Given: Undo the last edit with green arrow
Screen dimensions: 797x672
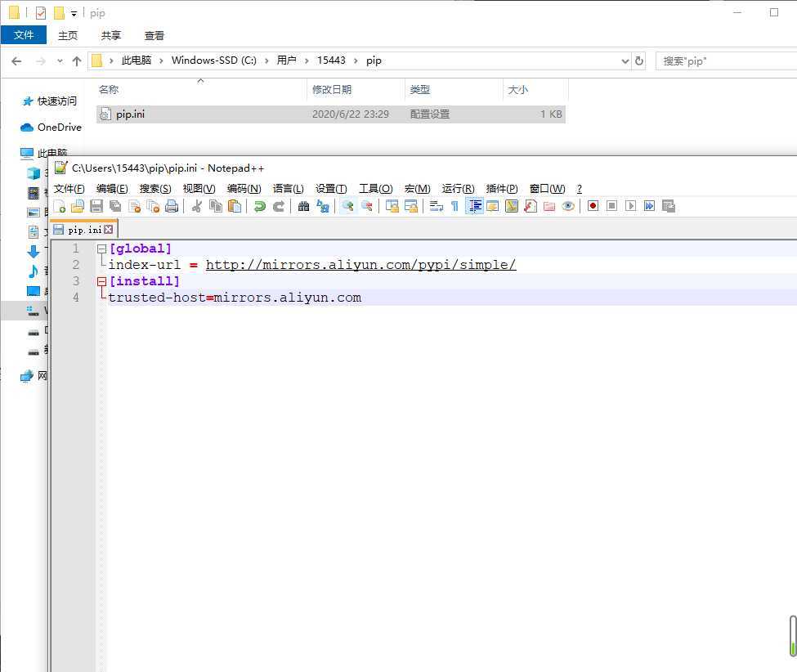Looking at the screenshot, I should pos(260,206).
